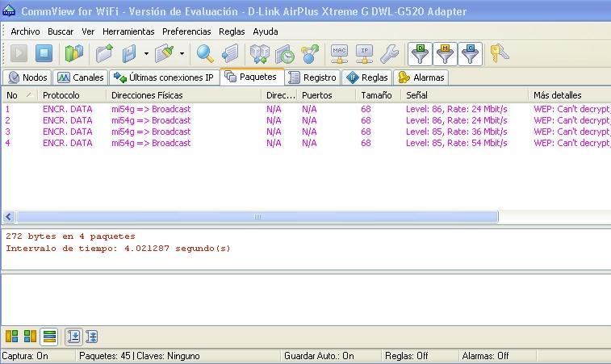Image resolution: width=611 pixels, height=364 pixels.
Task: Open the Herramientas menu
Action: point(128,31)
